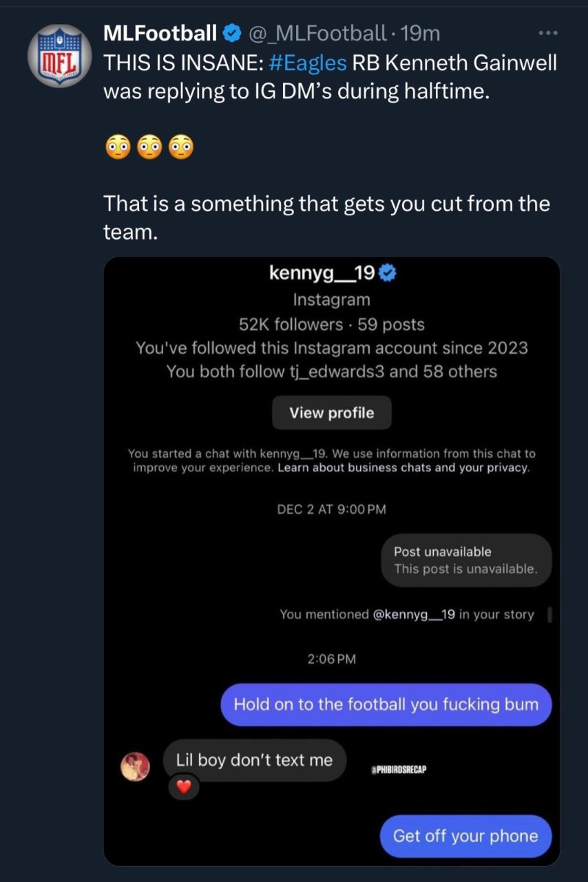Click the kennyg__19 username header
This screenshot has height=882, width=588.
pos(323,274)
